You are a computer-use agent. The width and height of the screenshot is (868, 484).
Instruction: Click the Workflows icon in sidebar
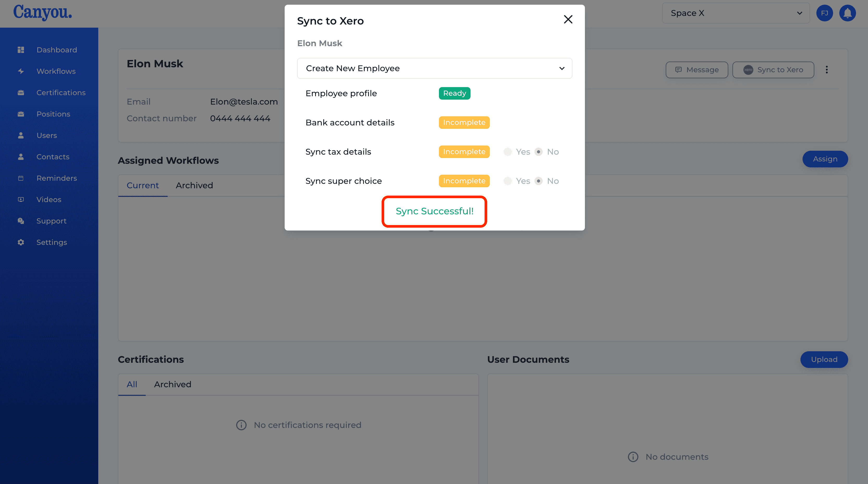tap(21, 71)
